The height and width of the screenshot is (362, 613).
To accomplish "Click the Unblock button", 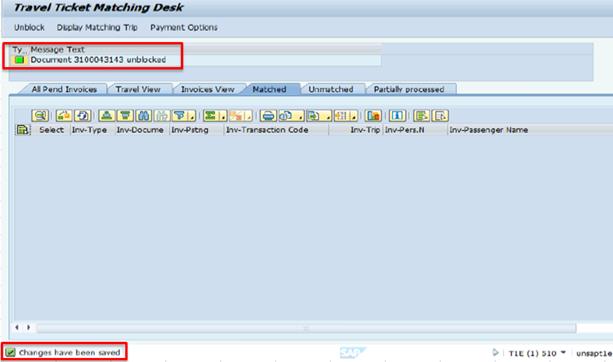I will coord(29,27).
